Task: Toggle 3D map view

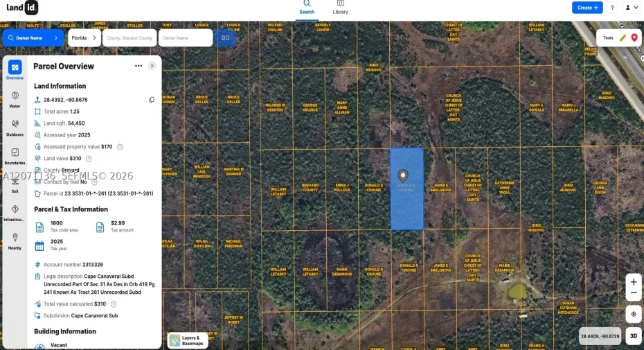Action: [x=634, y=335]
